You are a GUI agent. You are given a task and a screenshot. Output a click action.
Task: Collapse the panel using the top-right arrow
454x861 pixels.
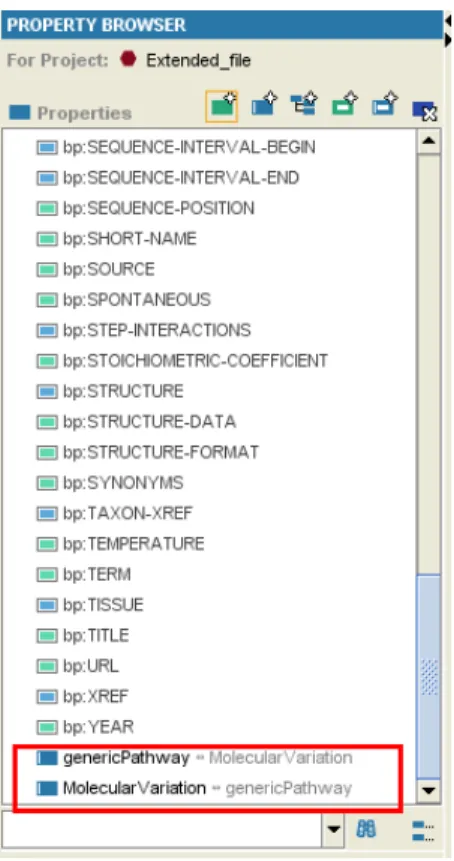point(449,20)
